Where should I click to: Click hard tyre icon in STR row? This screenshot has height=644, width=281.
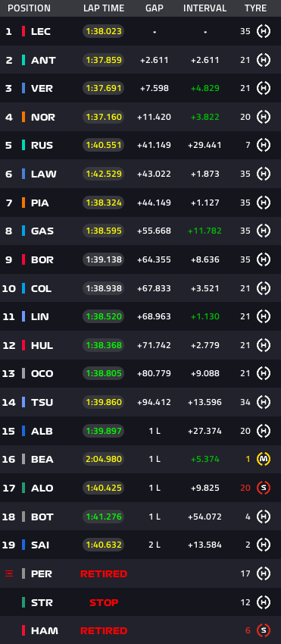pos(264,602)
